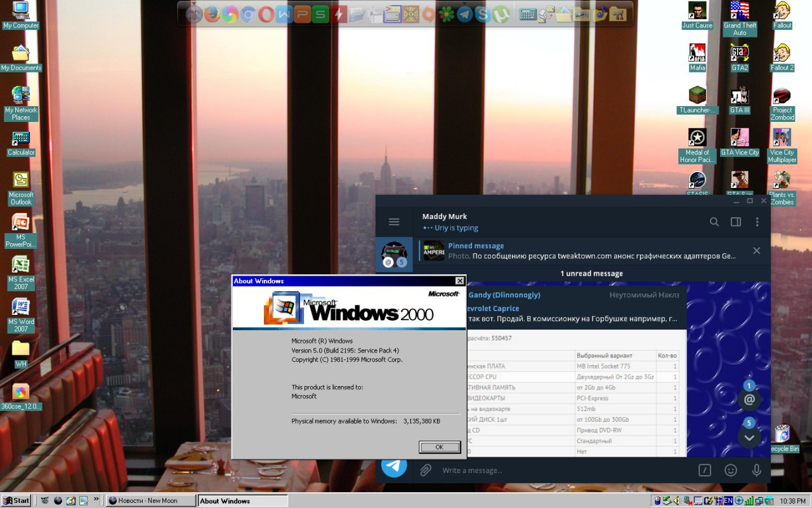Expand the quick launch overflow chevron
The width and height of the screenshot is (812, 508).
coord(96,500)
